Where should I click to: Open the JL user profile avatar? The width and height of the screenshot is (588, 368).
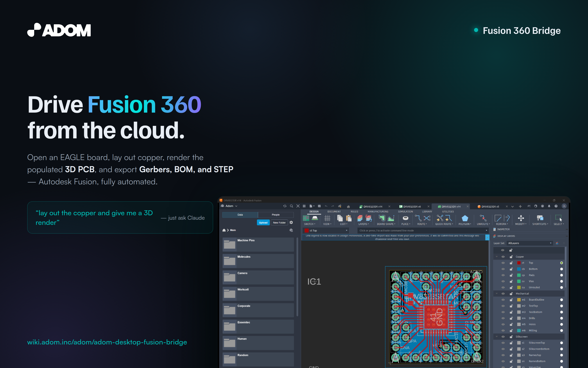[564, 206]
